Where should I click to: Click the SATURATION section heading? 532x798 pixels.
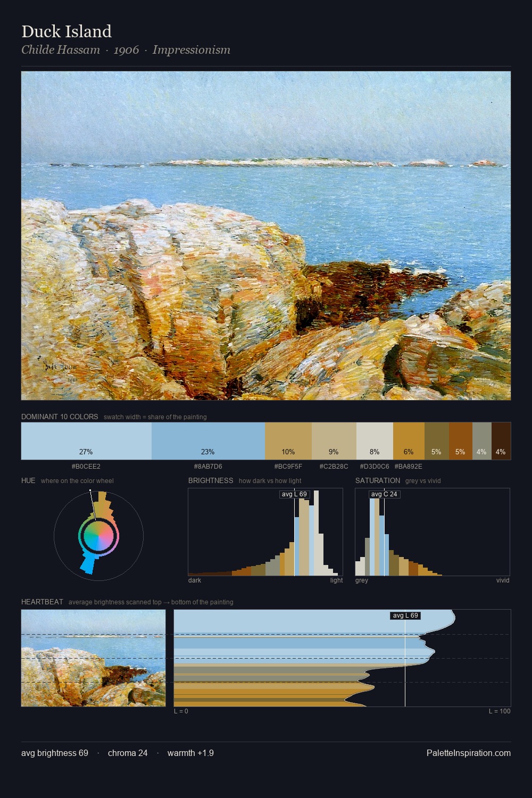(x=378, y=480)
